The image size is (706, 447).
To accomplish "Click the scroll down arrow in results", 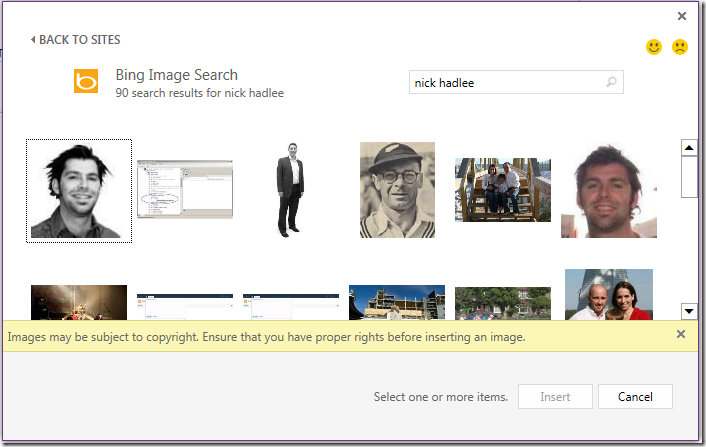I will (688, 311).
